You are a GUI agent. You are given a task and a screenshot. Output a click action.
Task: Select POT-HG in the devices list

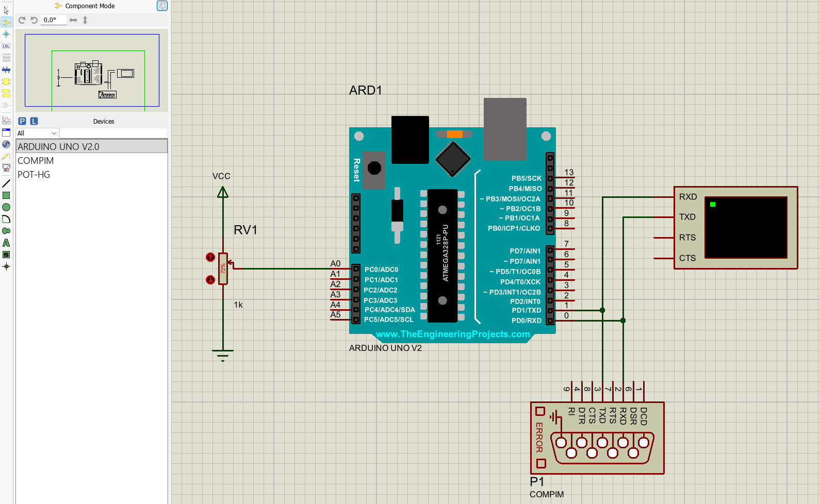pyautogui.click(x=34, y=175)
